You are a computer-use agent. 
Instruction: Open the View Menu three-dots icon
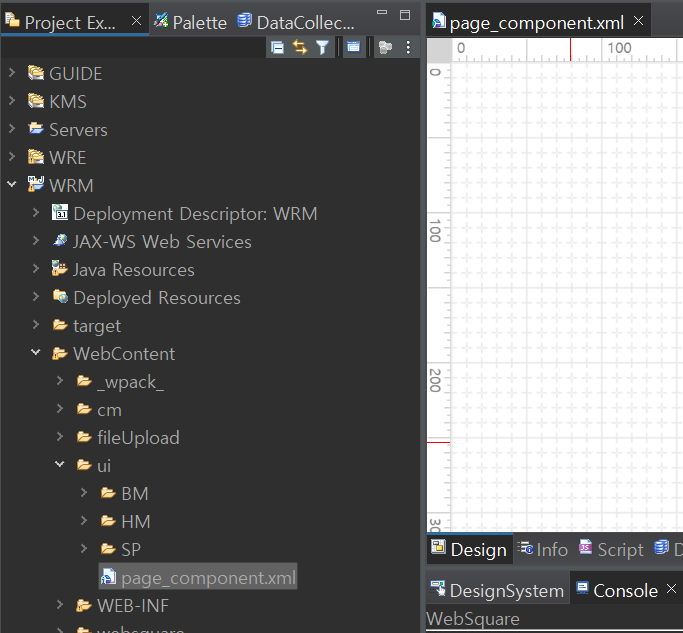tap(408, 47)
